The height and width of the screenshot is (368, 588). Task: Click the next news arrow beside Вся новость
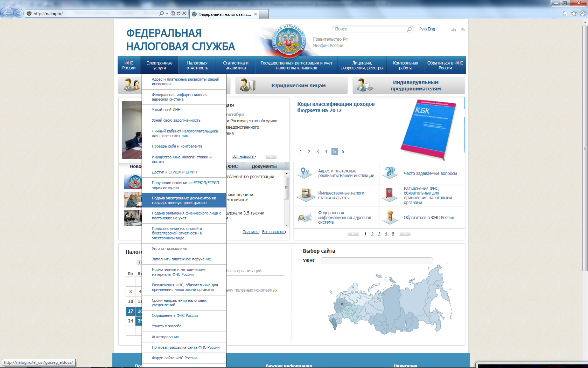[271, 157]
